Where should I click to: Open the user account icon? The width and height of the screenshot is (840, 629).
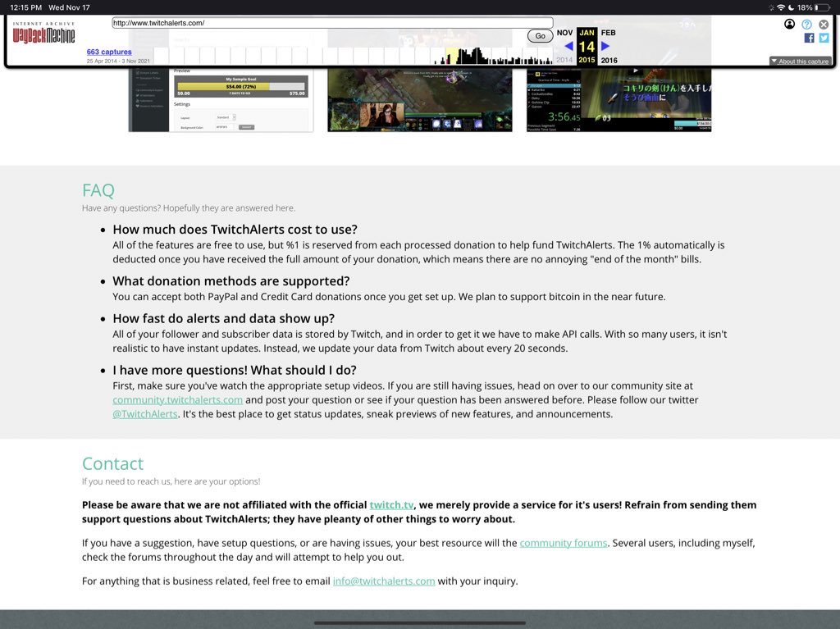pyautogui.click(x=789, y=24)
